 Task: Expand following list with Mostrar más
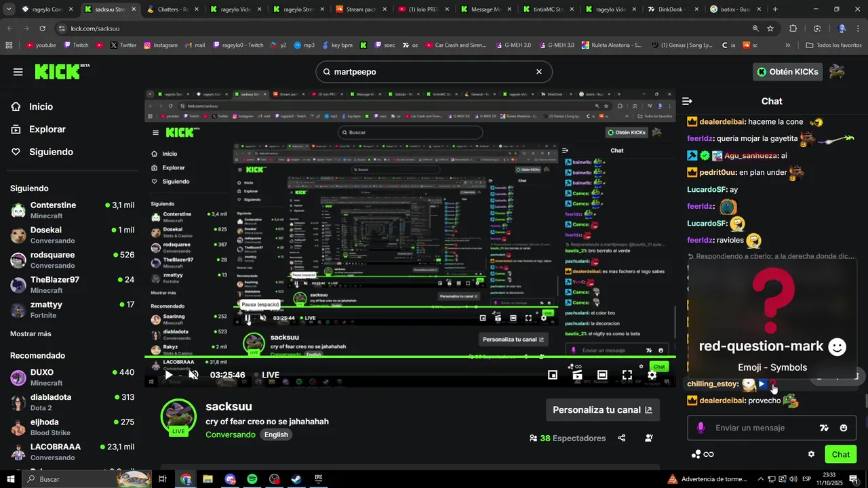(31, 333)
